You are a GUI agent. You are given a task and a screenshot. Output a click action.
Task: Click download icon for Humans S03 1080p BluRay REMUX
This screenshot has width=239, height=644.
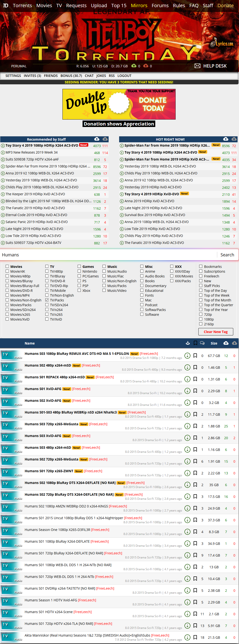point(187,356)
